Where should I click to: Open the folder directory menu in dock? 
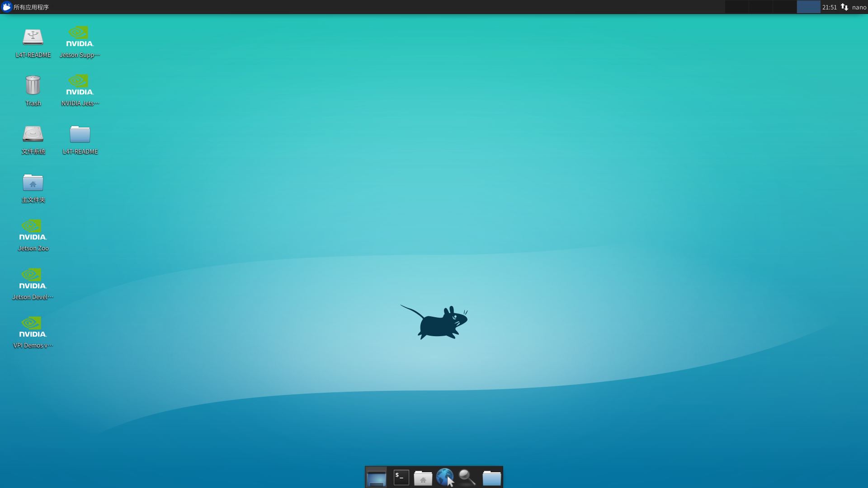point(491,478)
